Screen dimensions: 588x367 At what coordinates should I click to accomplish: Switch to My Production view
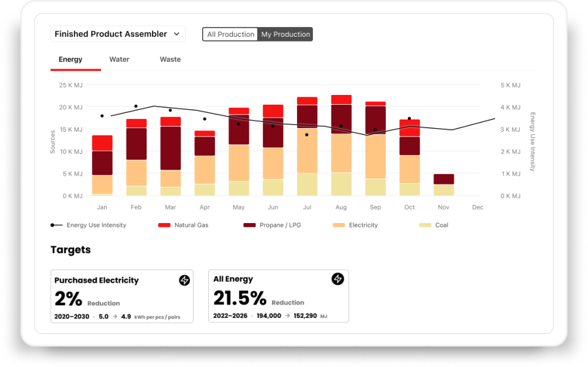286,34
